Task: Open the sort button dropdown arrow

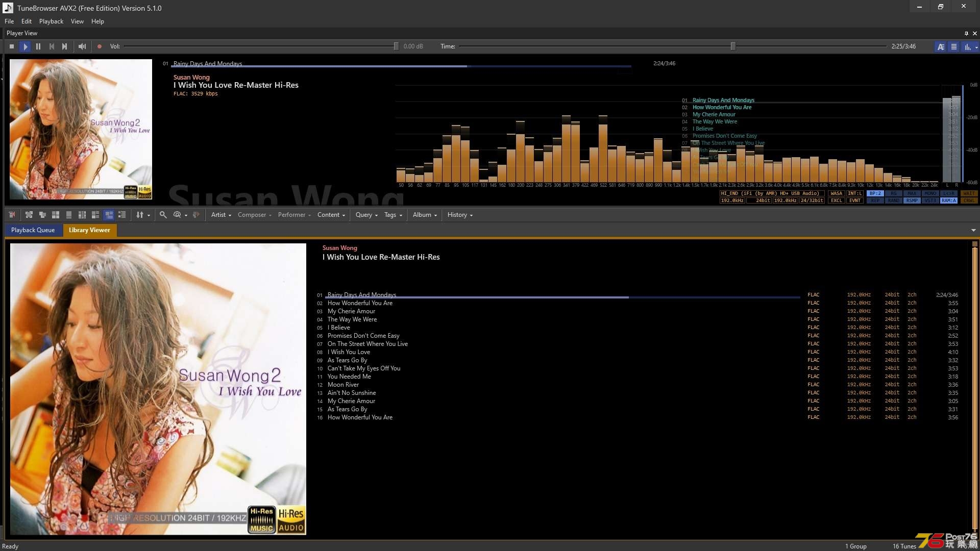Action: 149,215
